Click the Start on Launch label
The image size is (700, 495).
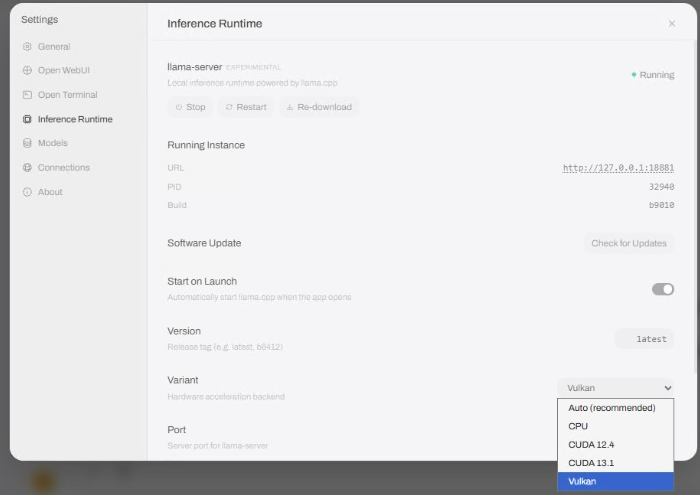coord(202,282)
